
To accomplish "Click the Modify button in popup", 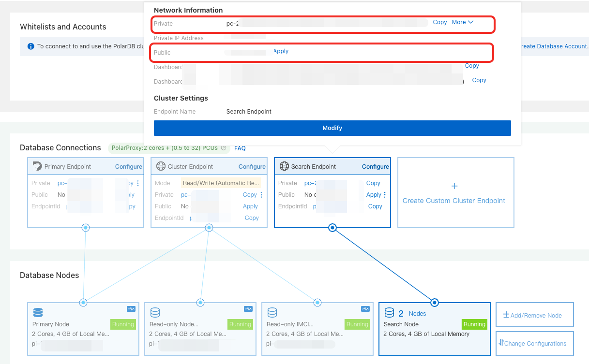I will (x=332, y=128).
